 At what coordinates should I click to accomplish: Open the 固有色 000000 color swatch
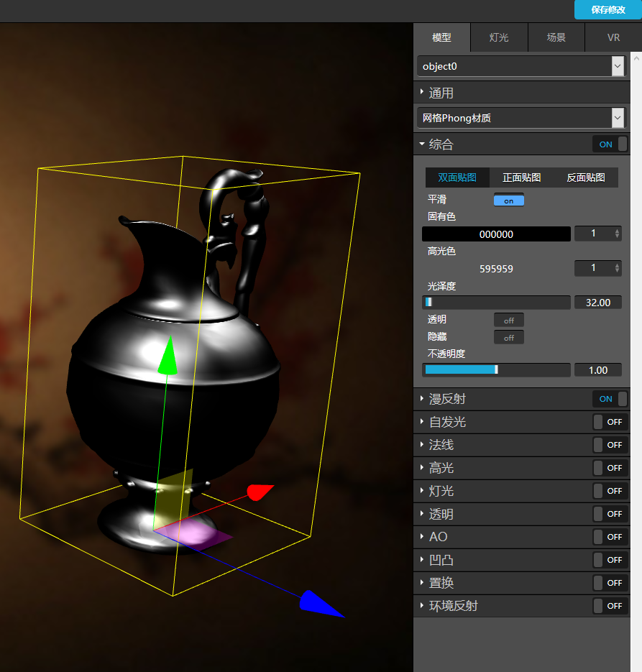(496, 234)
